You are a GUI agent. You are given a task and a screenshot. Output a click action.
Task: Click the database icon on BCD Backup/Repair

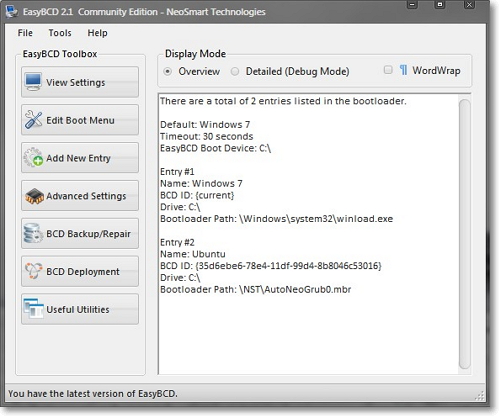pyautogui.click(x=33, y=233)
